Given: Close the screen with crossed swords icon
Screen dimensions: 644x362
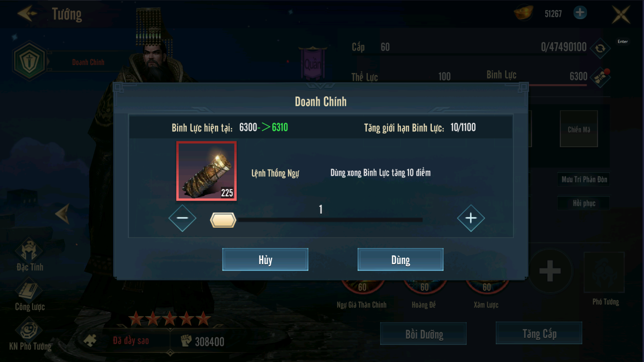Looking at the screenshot, I should tap(621, 14).
